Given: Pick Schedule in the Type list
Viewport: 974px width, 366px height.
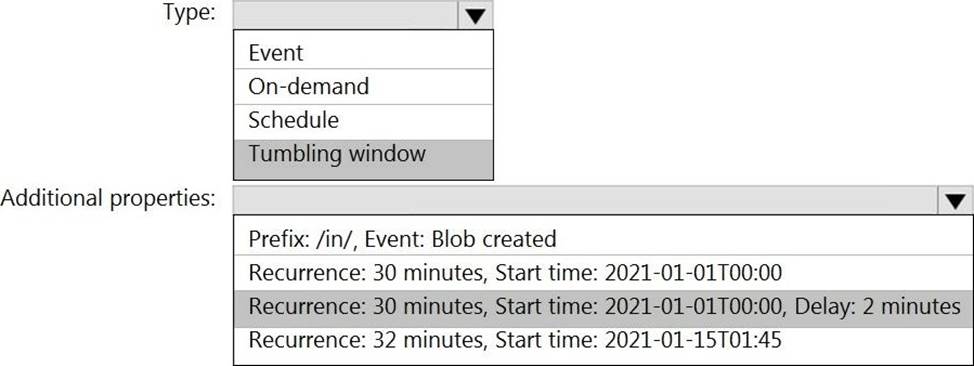Looking at the screenshot, I should click(363, 121).
